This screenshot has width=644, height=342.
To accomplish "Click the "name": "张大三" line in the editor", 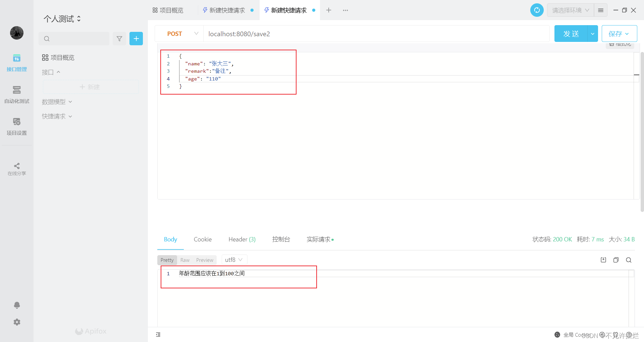I will (209, 63).
